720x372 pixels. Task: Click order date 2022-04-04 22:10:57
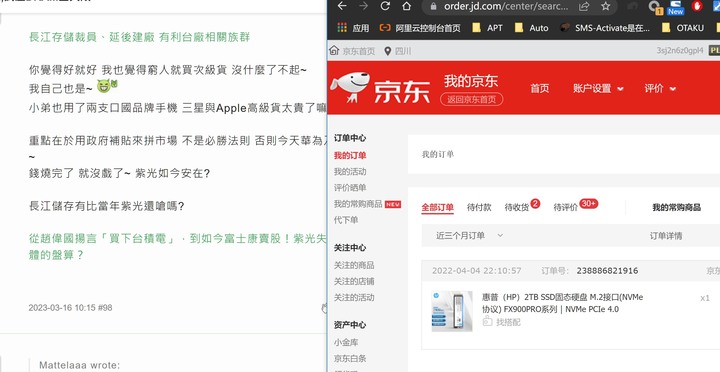point(477,271)
